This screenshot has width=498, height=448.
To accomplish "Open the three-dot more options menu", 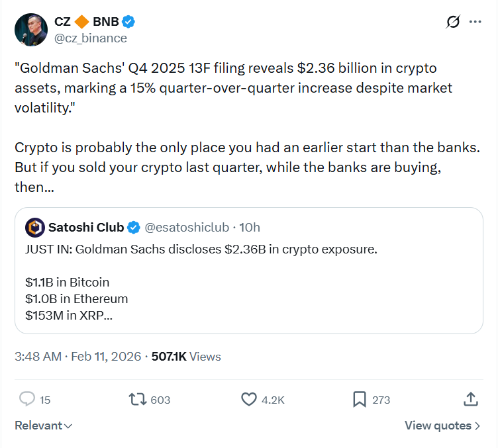I will [475, 22].
